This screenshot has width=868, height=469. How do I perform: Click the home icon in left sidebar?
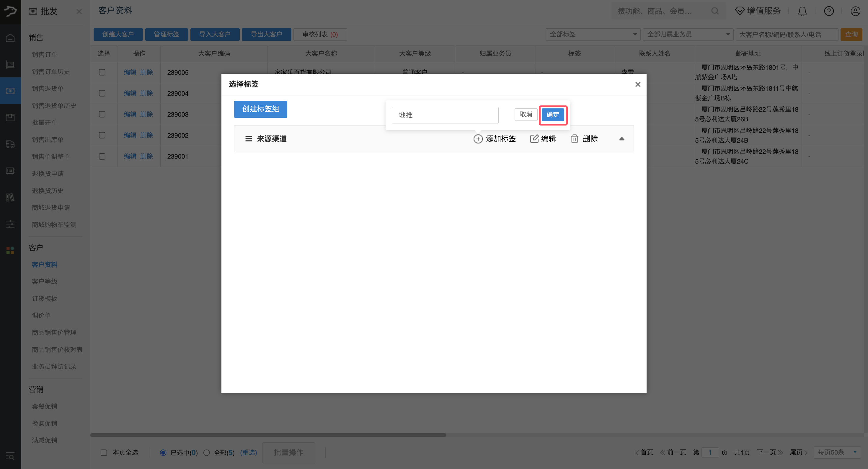10,38
